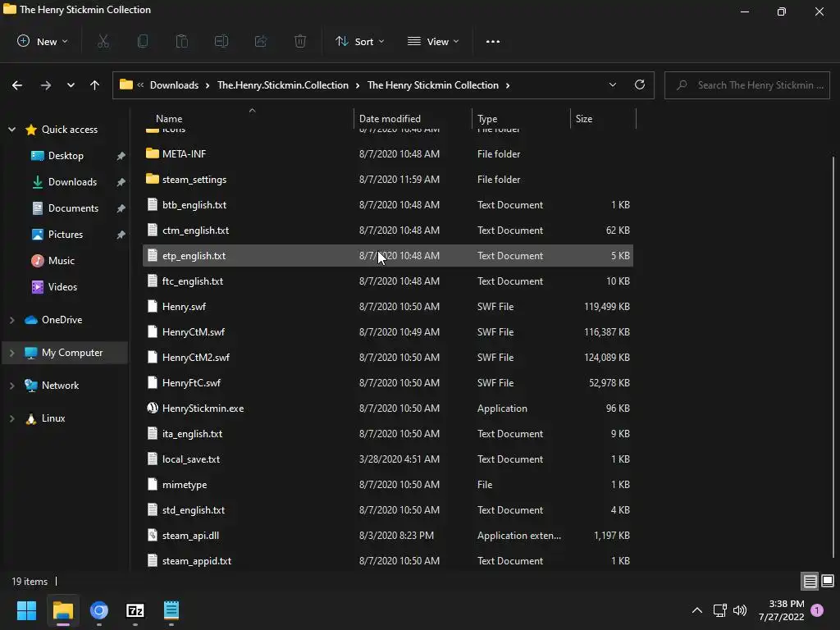
Task: Click the volume speaker tray icon
Action: coord(740,610)
